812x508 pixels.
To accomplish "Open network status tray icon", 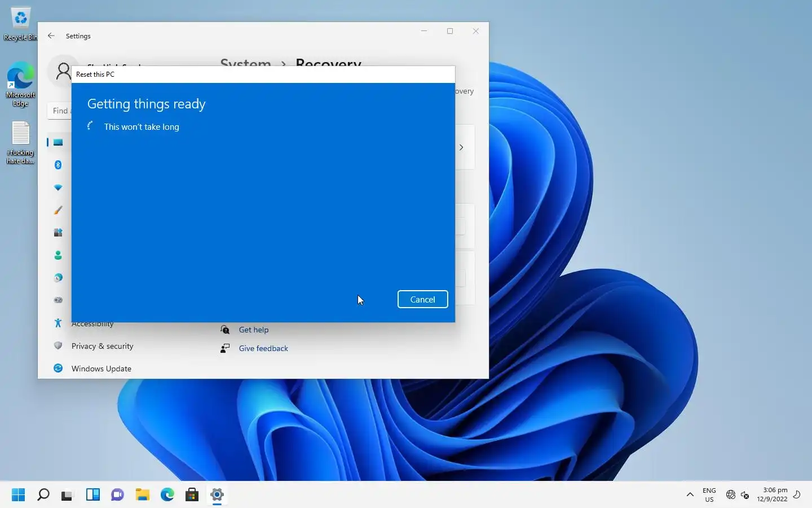I will coord(731,495).
